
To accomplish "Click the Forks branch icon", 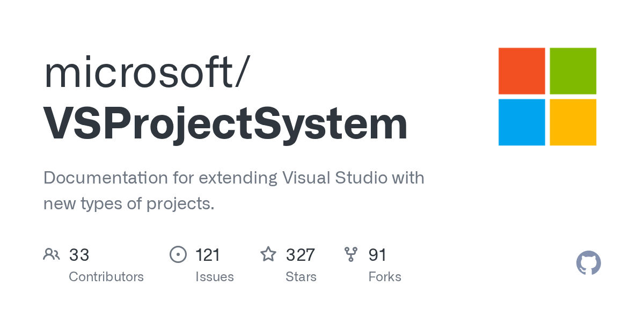I will (x=351, y=254).
